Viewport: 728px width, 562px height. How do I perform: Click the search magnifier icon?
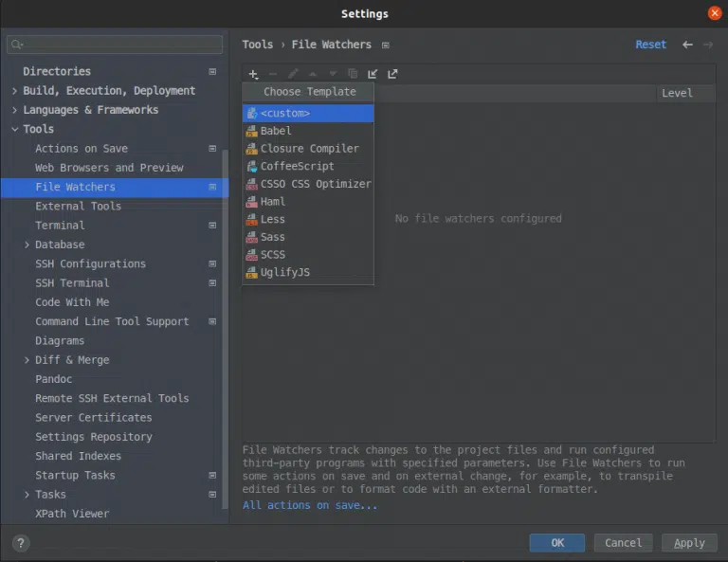[17, 45]
